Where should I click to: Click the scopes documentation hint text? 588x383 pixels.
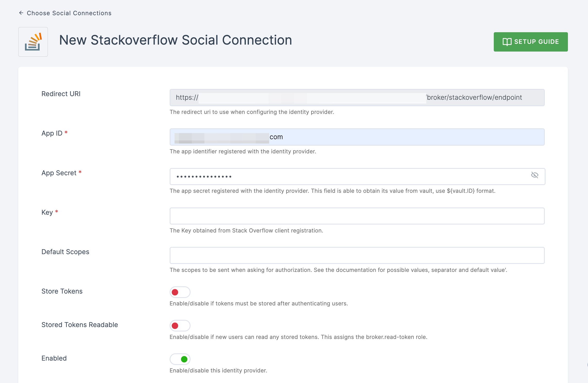click(x=338, y=270)
